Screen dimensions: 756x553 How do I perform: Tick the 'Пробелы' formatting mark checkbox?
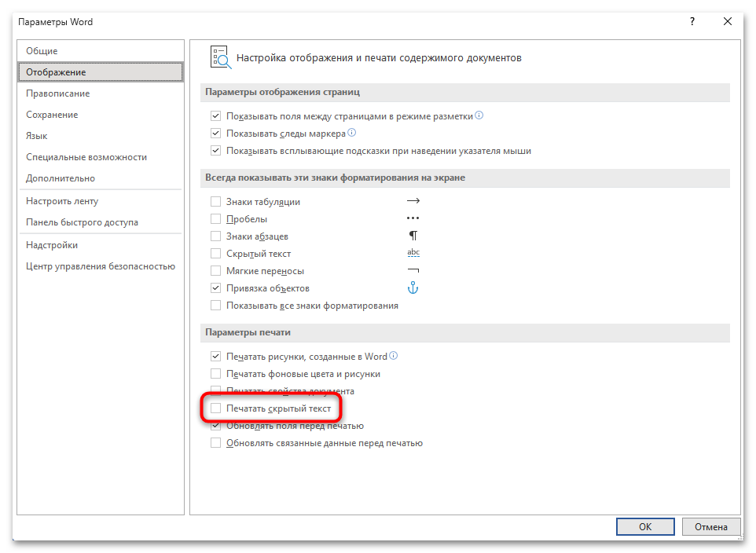(216, 219)
